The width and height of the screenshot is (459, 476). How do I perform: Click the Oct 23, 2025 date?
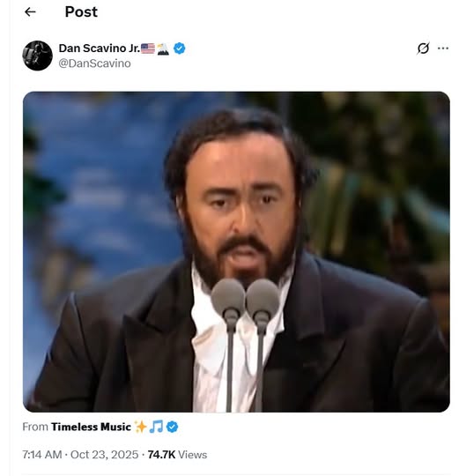(104, 455)
